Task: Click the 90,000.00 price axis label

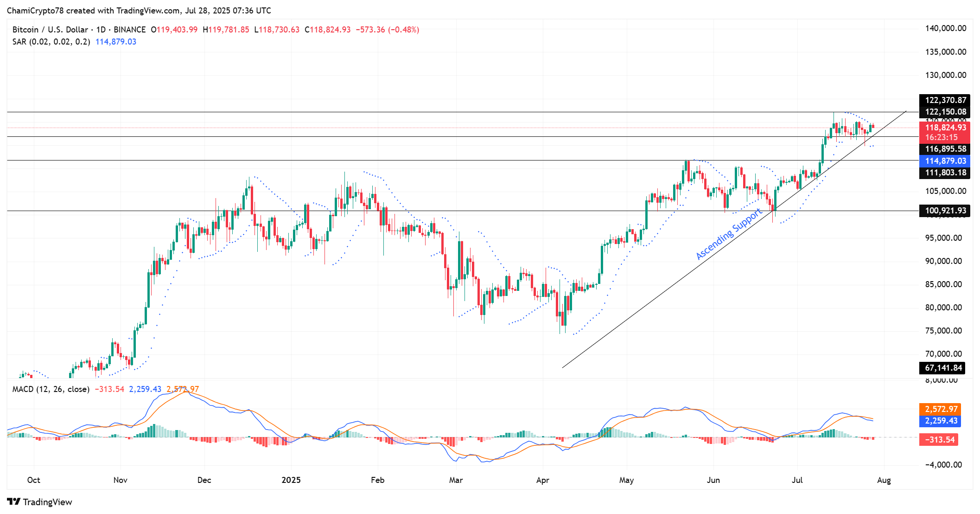Action: (943, 261)
